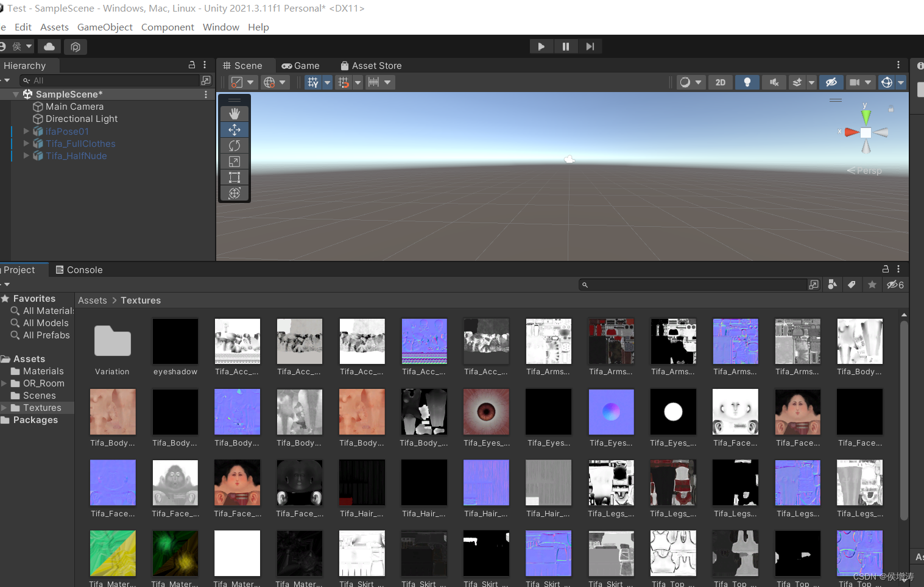924x587 pixels.
Task: Select the Hand view tool
Action: point(235,114)
